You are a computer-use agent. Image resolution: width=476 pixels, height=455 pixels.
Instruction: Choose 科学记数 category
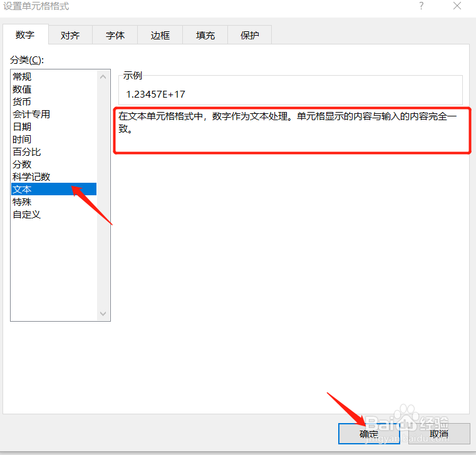[x=54, y=176]
